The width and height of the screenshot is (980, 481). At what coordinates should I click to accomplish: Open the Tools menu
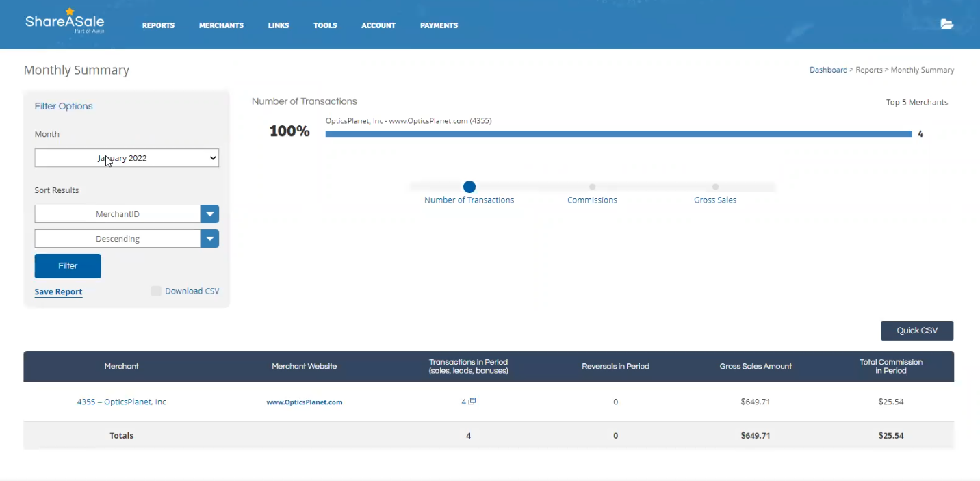tap(325, 25)
